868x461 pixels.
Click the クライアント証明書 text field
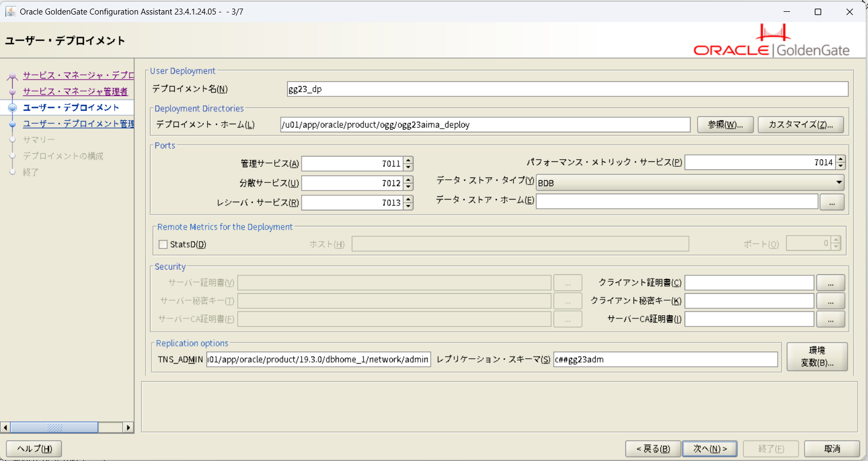(x=749, y=283)
